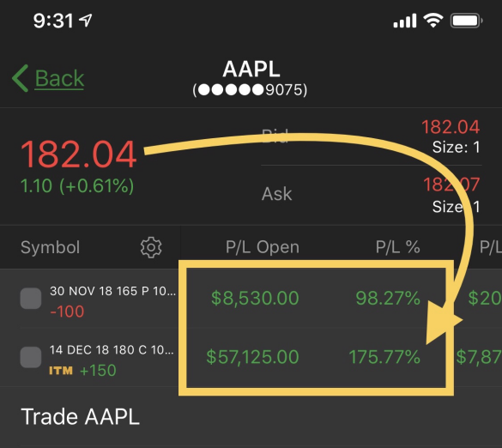Tap the Wi-Fi status icon

432,21
